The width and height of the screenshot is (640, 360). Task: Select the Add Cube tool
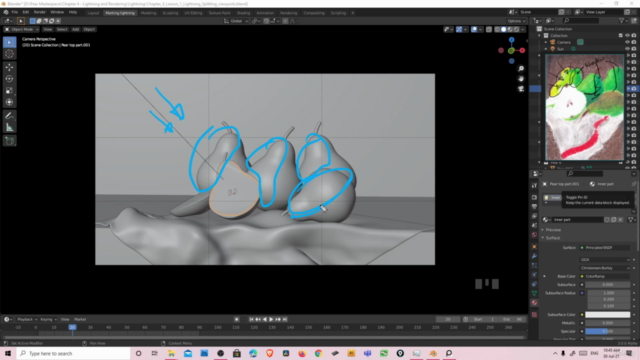point(9,141)
